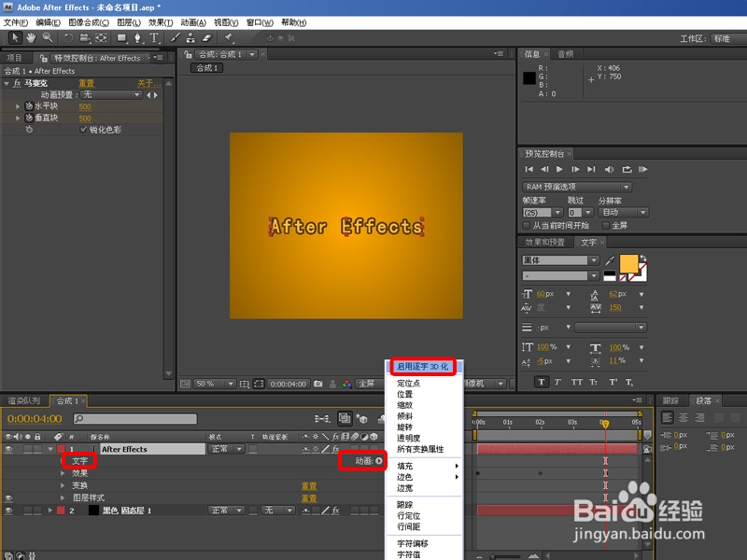Image resolution: width=747 pixels, height=560 pixels.
Task: Toggle the Faux Italic button
Action: click(557, 382)
